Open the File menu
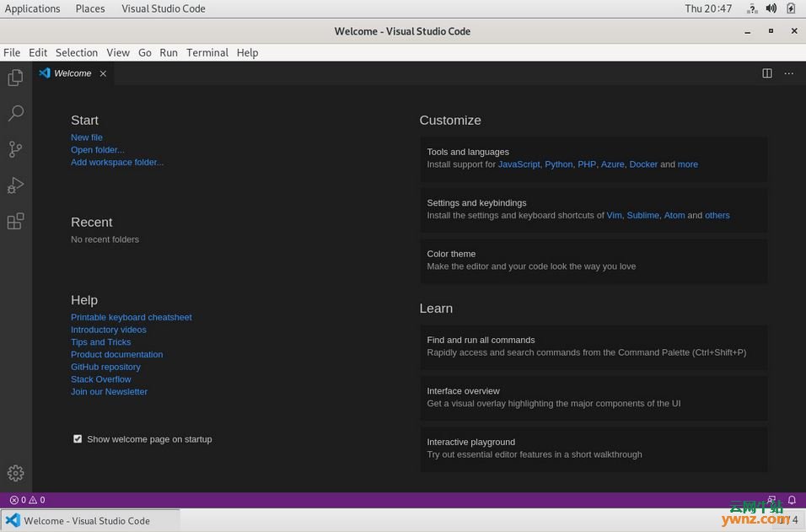 (x=12, y=52)
